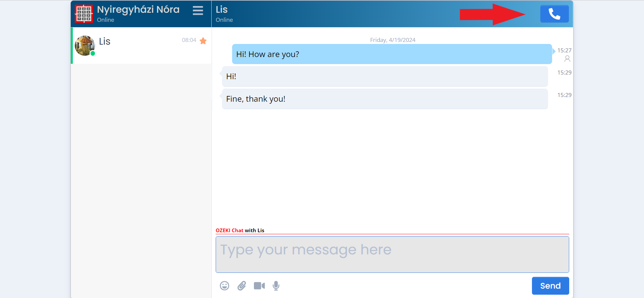Open the hamburger menu
This screenshot has width=644, height=298.
coord(198,11)
